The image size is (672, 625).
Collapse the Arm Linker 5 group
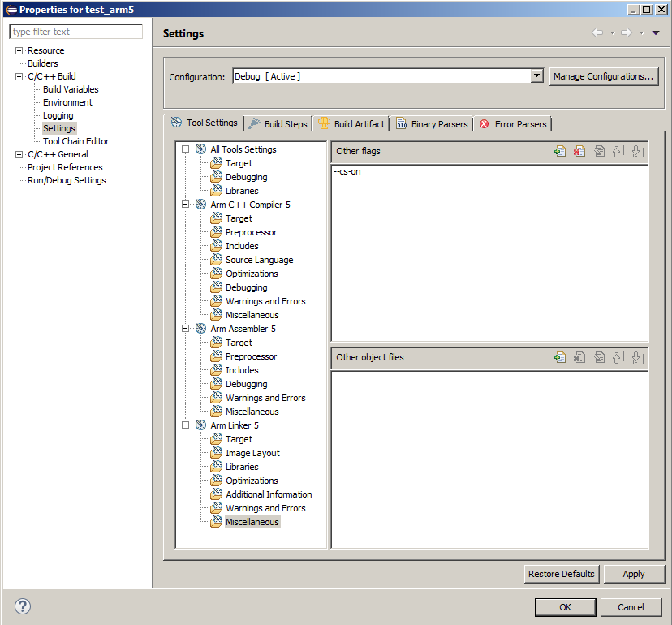pos(187,425)
